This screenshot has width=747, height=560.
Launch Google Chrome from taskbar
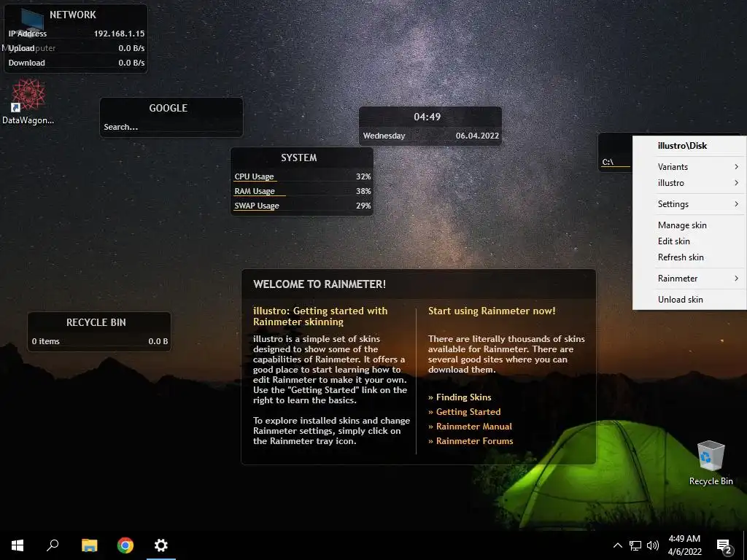point(125,545)
